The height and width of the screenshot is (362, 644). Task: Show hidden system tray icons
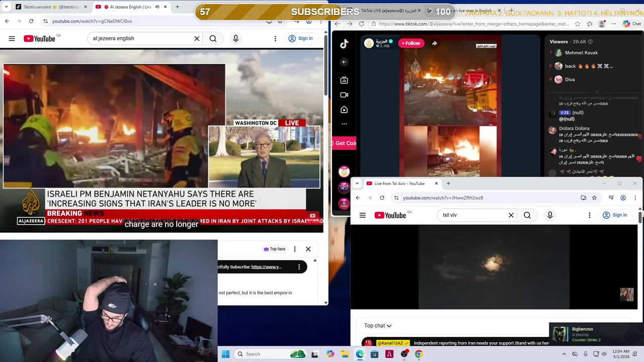click(563, 354)
